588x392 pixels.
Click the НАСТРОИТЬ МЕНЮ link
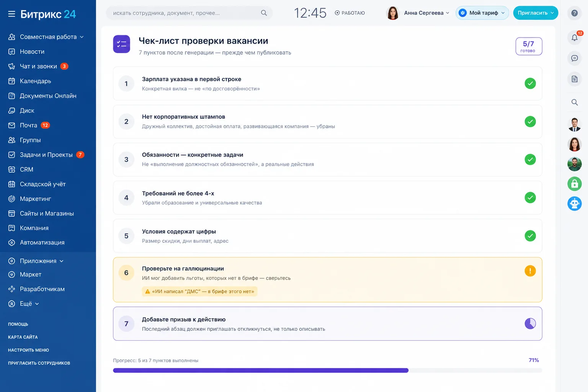point(28,350)
